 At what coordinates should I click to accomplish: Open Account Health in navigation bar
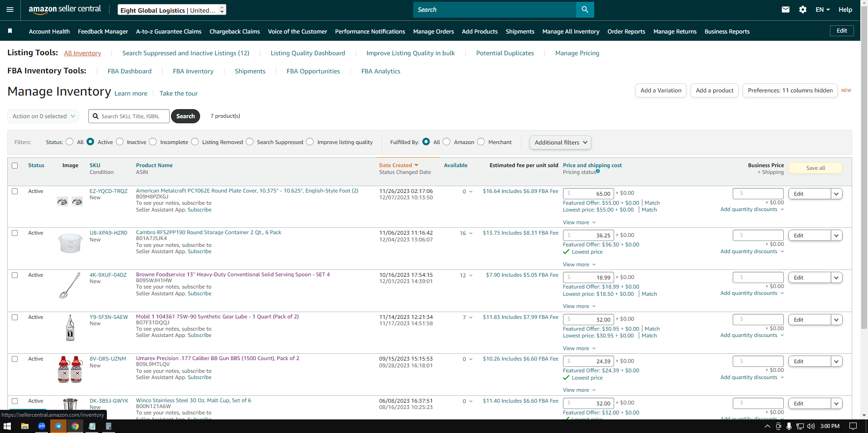[x=49, y=31]
